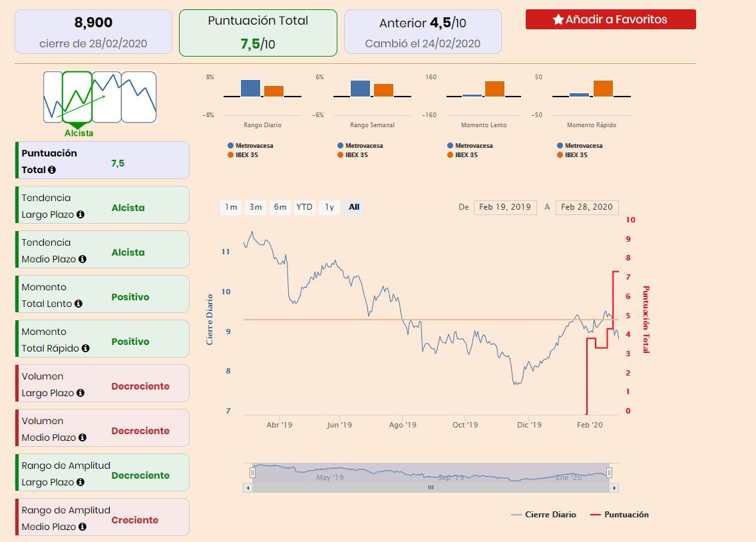
Task: Toggle Metrovacesa series in Rango Semanal legend
Action: tap(360, 146)
